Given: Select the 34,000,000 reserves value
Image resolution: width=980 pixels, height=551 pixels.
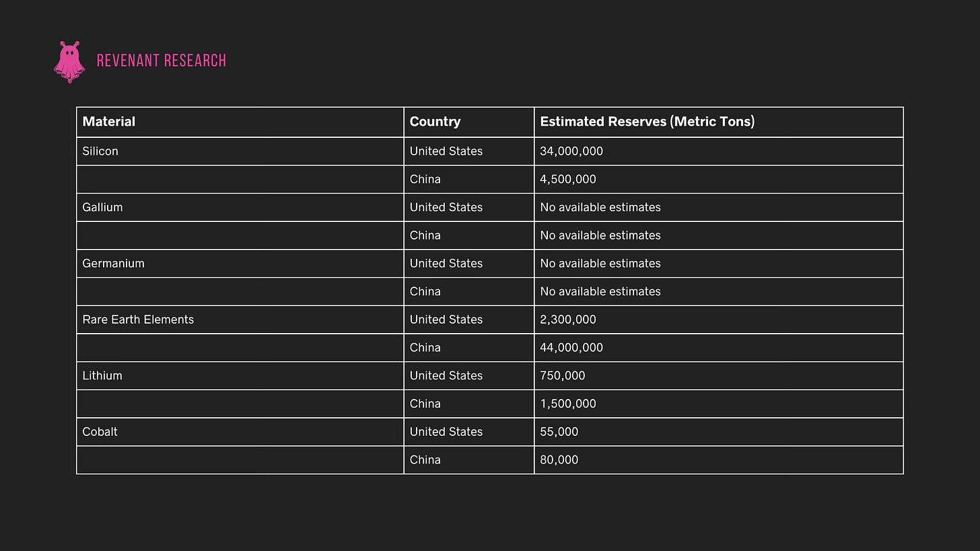Looking at the screenshot, I should [571, 151].
